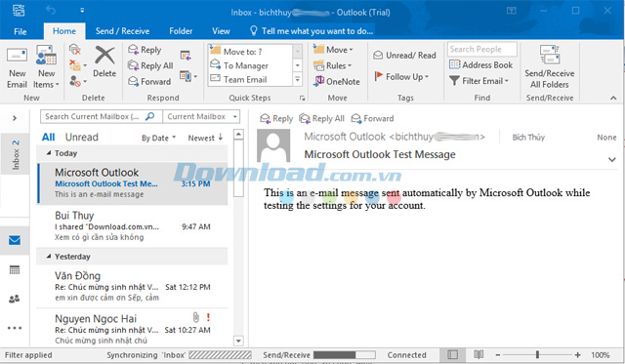Image resolution: width=625 pixels, height=364 pixels.
Task: Click Reply in the ribbon
Action: [145, 50]
